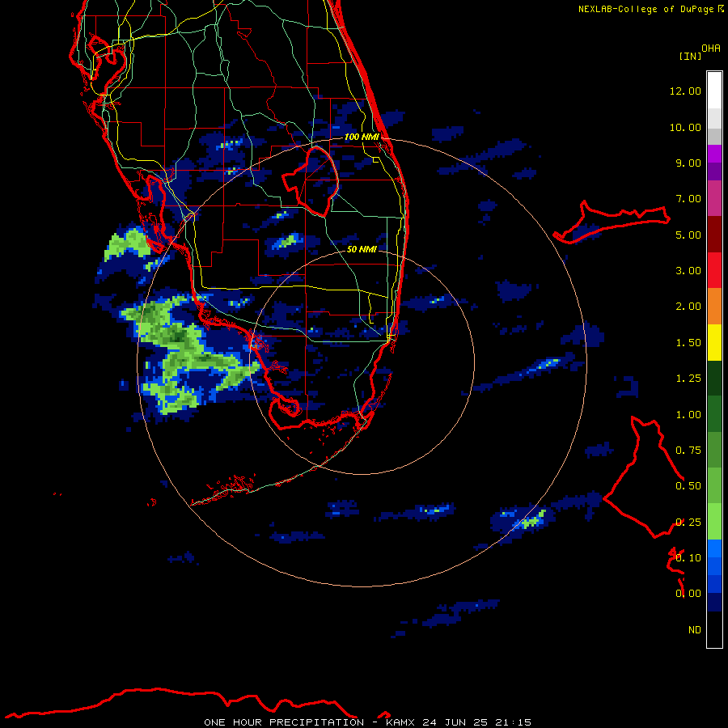Click the 50 NMI range ring label
728x728 pixels.
click(x=362, y=249)
